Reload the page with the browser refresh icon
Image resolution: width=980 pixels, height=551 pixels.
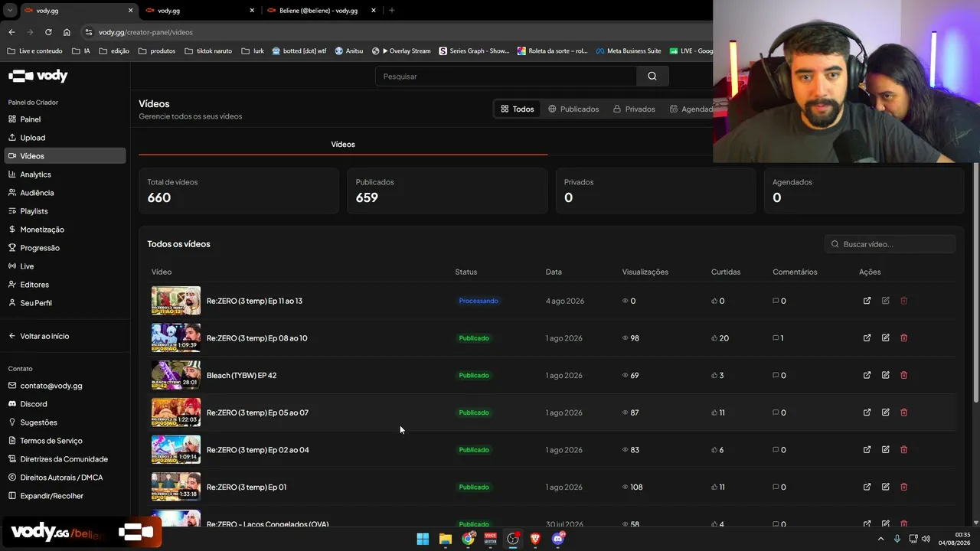point(48,32)
